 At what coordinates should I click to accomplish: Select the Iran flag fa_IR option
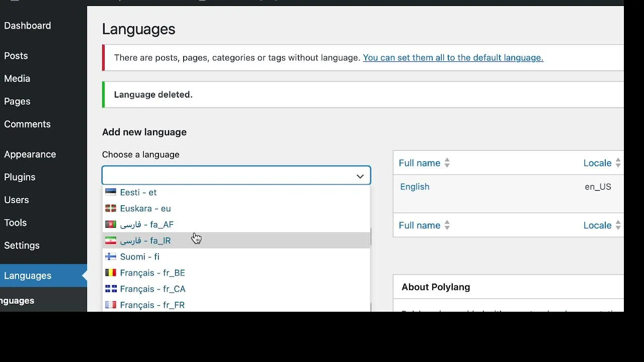(x=145, y=241)
